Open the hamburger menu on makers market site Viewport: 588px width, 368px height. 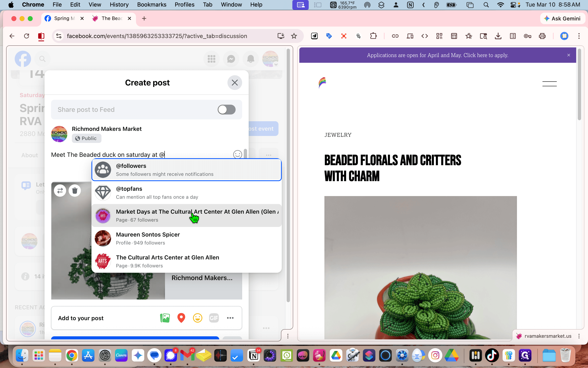click(549, 84)
